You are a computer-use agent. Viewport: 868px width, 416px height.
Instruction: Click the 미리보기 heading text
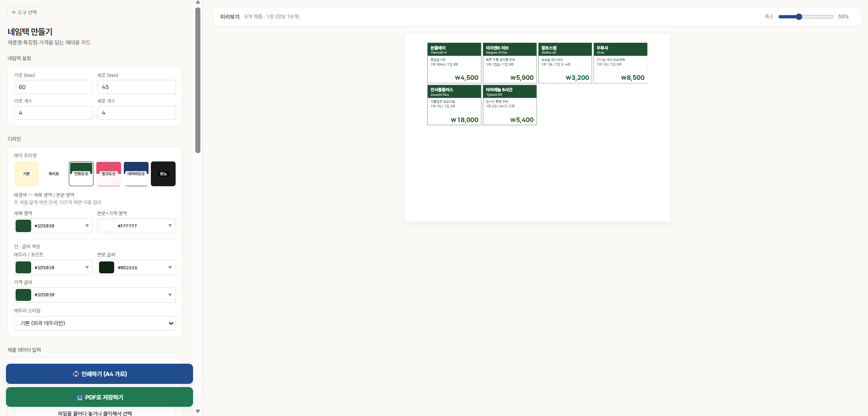point(230,17)
